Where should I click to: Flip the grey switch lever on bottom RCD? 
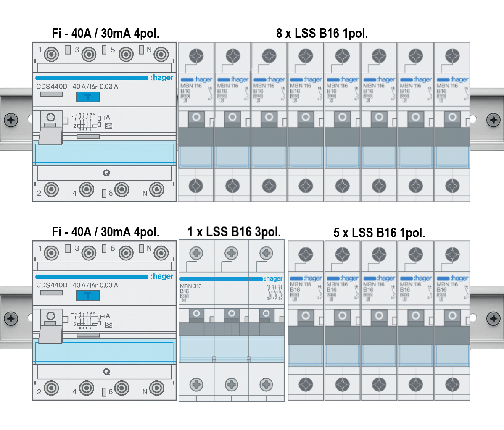tap(50, 333)
